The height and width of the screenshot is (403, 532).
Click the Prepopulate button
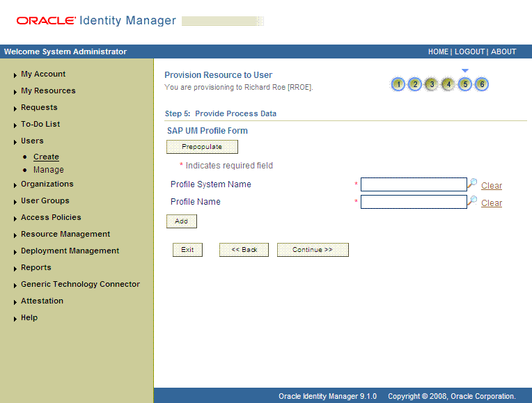[x=202, y=147]
